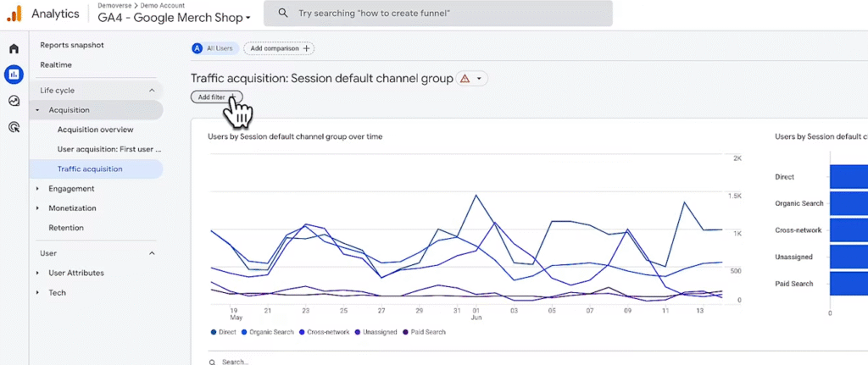Click the Cross-network bar in bar chart
Screen dimensions: 868x365
(849, 230)
